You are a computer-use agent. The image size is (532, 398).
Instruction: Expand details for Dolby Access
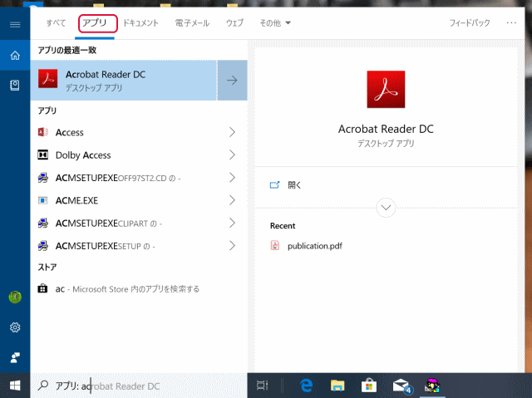pos(232,155)
